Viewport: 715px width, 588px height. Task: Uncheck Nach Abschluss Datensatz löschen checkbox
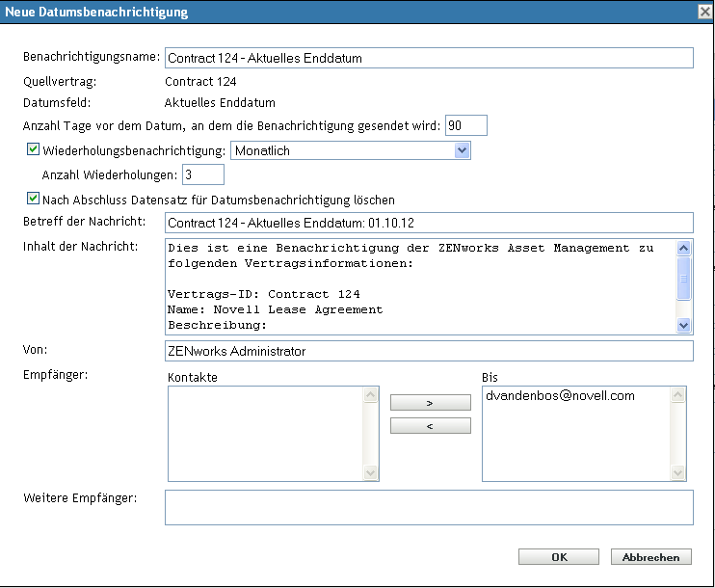(x=34, y=200)
